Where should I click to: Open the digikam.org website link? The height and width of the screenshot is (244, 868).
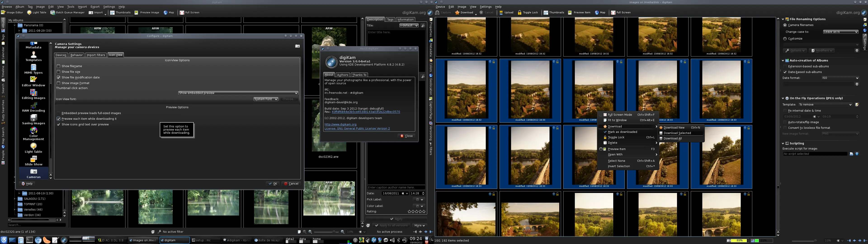coord(340,124)
